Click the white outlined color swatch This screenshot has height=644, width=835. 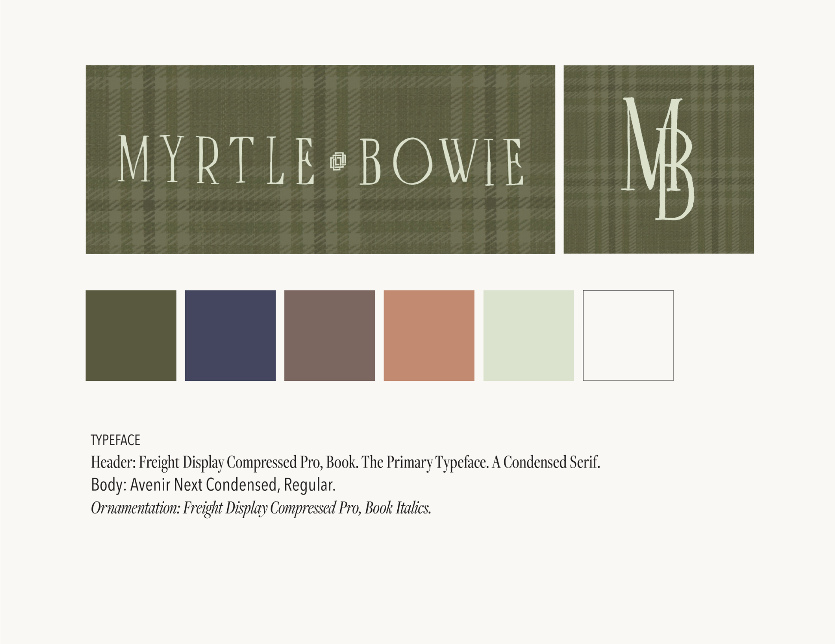click(x=628, y=335)
